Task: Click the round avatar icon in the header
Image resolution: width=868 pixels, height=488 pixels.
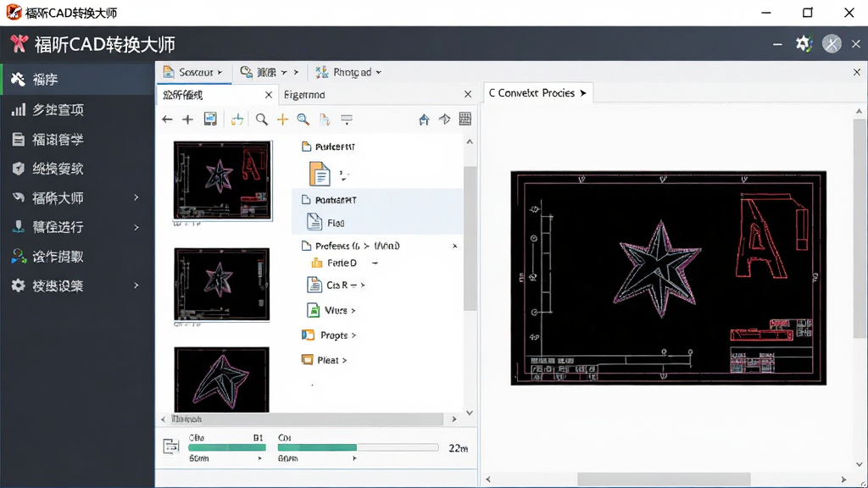Action: click(832, 44)
